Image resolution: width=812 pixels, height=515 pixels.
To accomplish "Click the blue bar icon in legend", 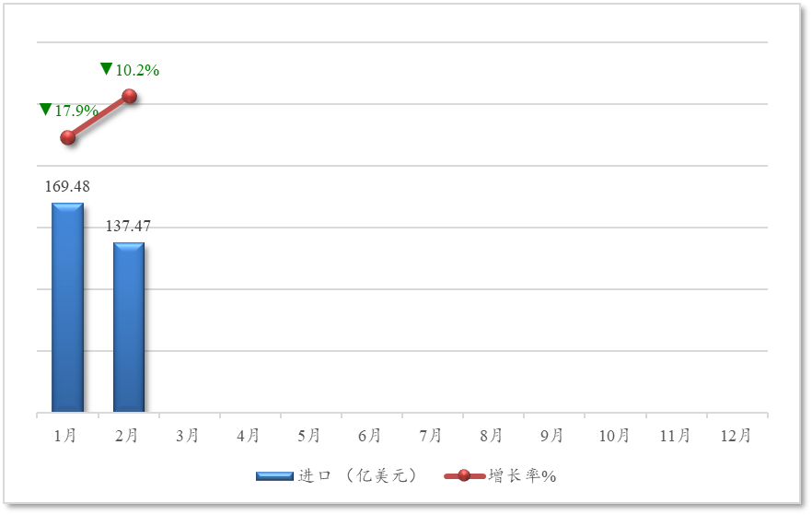I will click(274, 475).
